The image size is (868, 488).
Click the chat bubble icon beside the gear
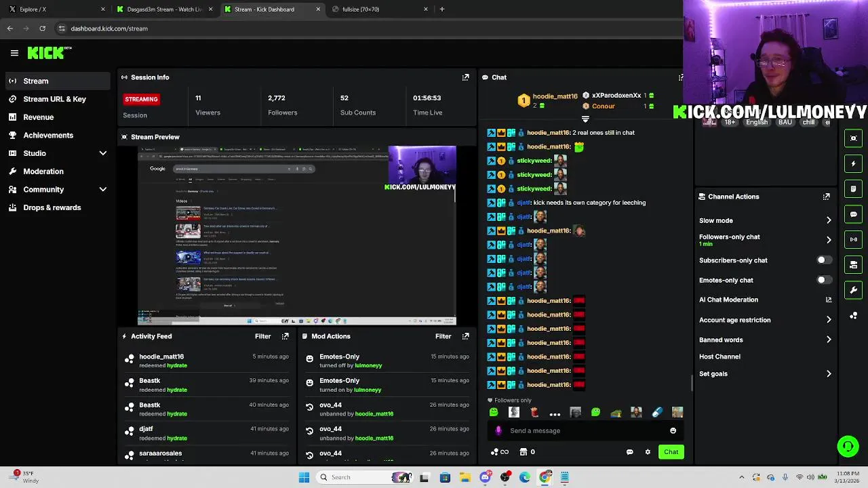click(x=629, y=452)
